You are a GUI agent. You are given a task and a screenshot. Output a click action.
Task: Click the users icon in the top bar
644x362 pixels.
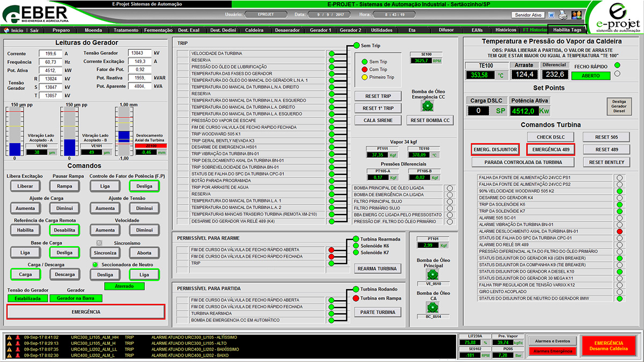pyautogui.click(x=576, y=14)
